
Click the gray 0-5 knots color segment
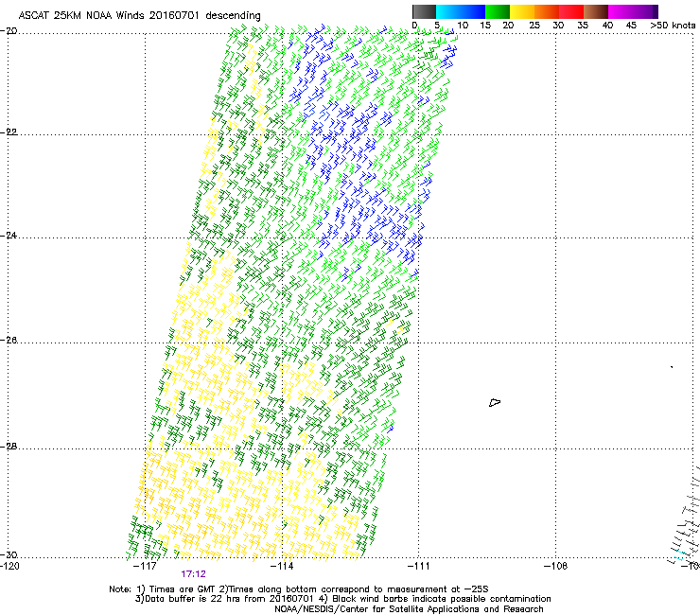424,11
